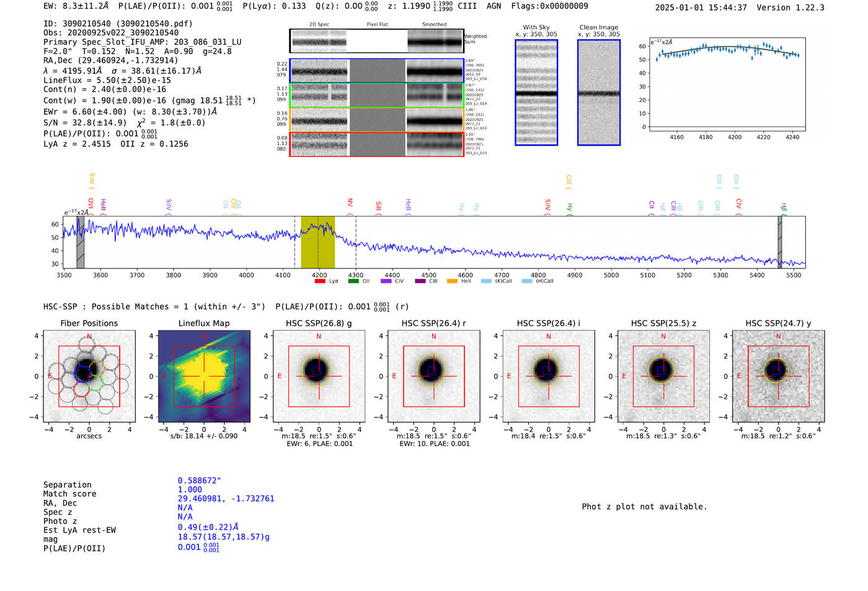Click the s/b: 18.14 +/- 0.090 caption
Screen dimensions: 868x591
pyautogui.click(x=204, y=436)
